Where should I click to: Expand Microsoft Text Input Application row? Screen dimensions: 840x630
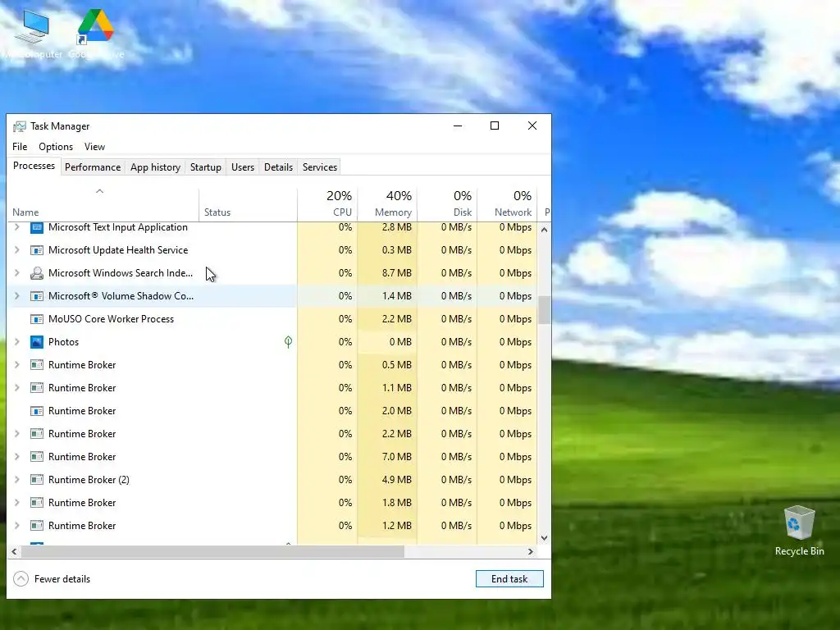16,227
